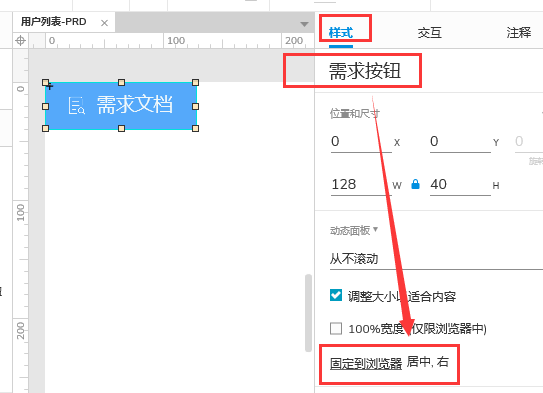543x393 pixels.
Task: Click the rotation field next to Y
Action: [x=529, y=142]
